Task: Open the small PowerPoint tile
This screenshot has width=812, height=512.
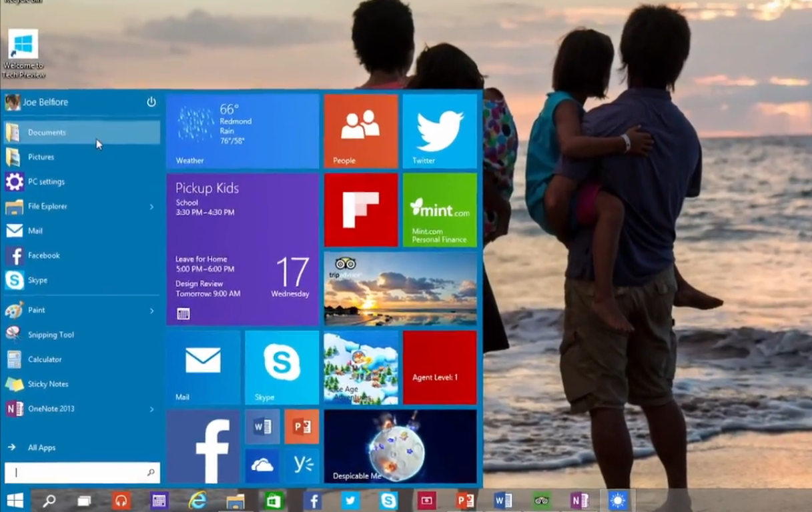Action: coord(302,427)
